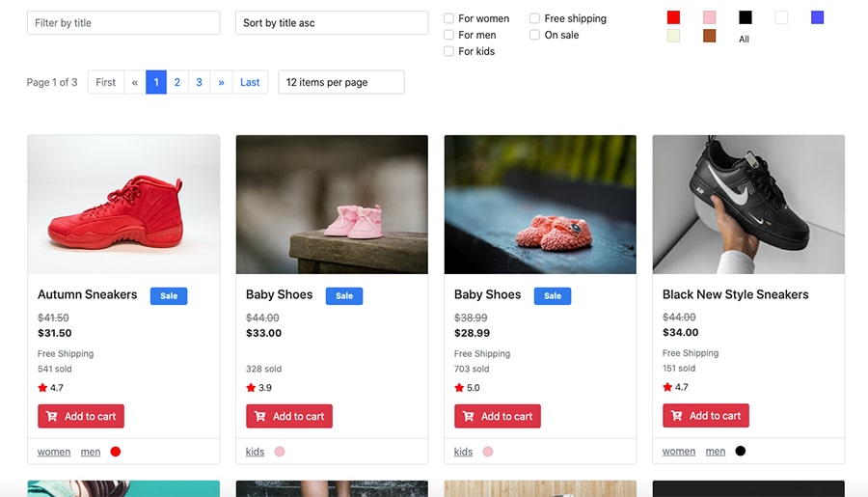Select the blue color swatch filter

point(818,17)
